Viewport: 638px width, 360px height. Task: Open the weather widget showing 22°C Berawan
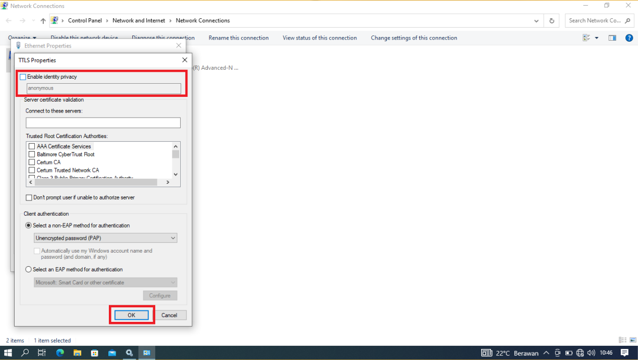point(509,353)
